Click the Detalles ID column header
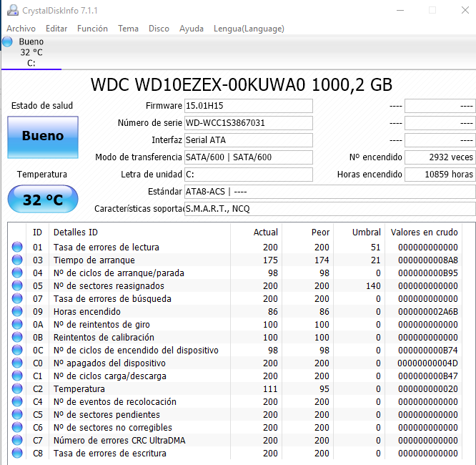 [76, 232]
